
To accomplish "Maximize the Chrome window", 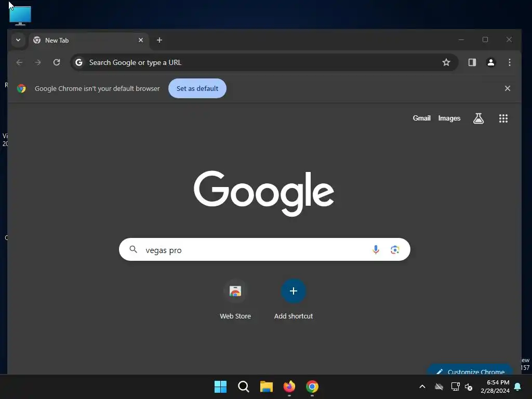I will coord(485,39).
